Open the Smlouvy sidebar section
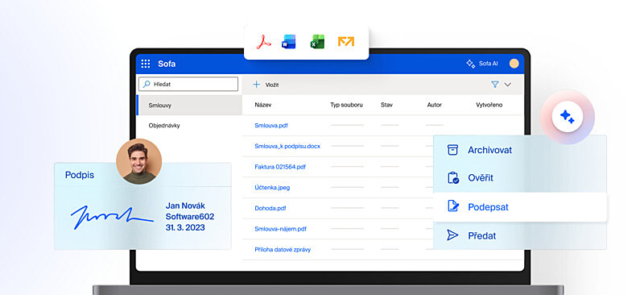 click(189, 106)
